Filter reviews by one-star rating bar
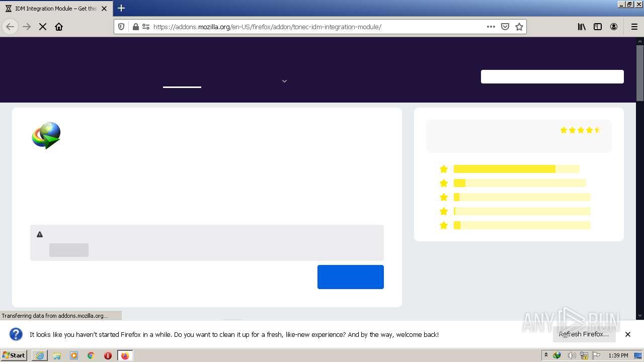The height and width of the screenshot is (362, 644). (522, 225)
